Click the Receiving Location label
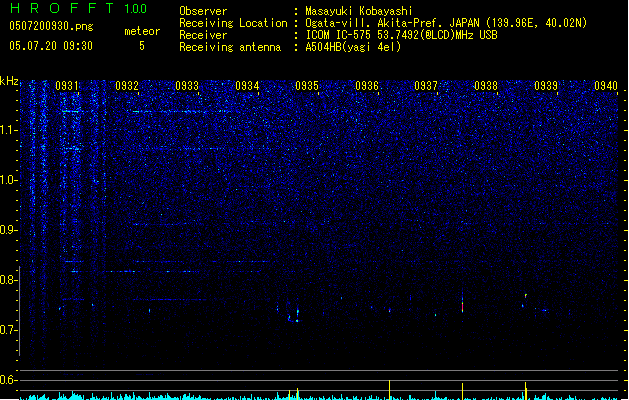The height and width of the screenshot is (400, 629). pos(233,23)
